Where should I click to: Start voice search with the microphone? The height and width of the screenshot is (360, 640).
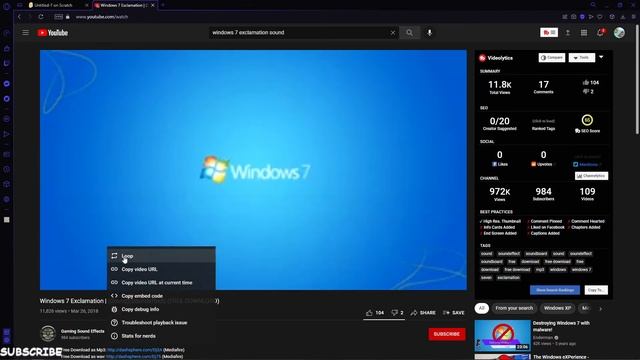pos(429,33)
